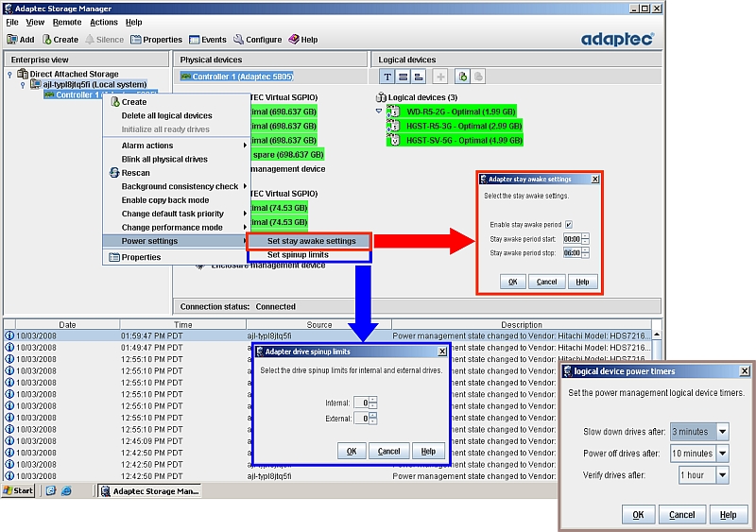The width and height of the screenshot is (756, 532).
Task: Click the Date column header
Action: pos(67,325)
